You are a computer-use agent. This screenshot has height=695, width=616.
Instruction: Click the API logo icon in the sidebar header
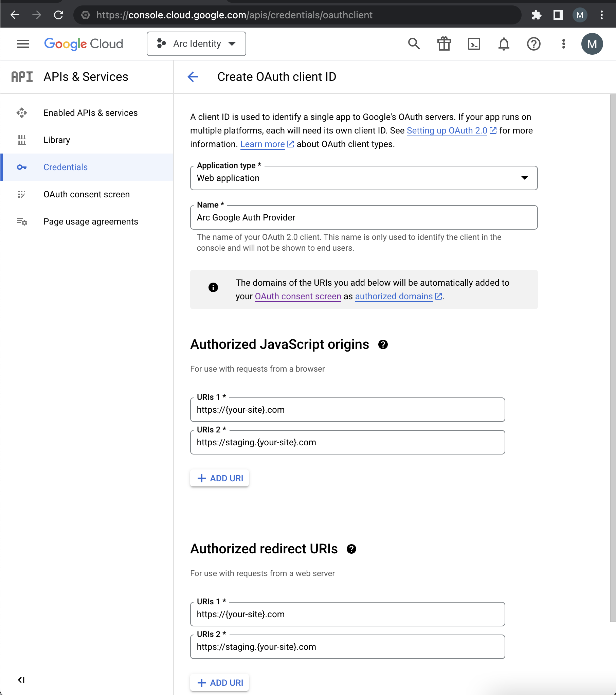pyautogui.click(x=22, y=77)
